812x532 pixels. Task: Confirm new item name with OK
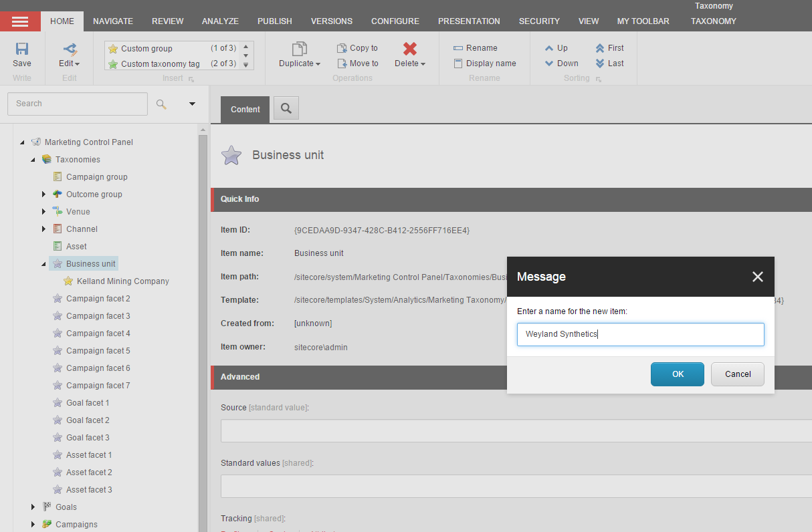[678, 374]
